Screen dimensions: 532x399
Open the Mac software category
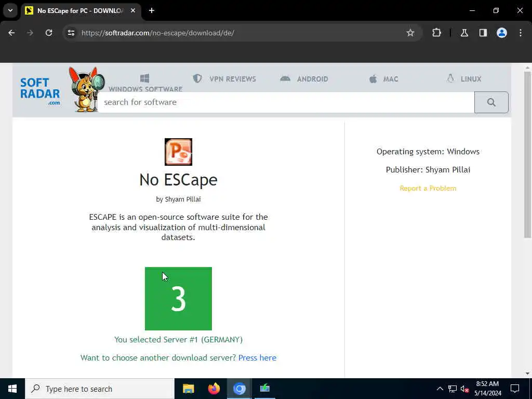point(391,79)
